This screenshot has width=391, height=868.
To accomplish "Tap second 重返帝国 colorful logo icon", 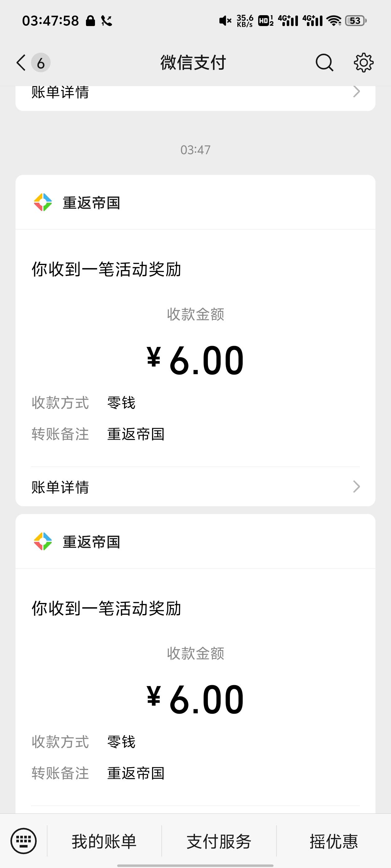I will [43, 542].
